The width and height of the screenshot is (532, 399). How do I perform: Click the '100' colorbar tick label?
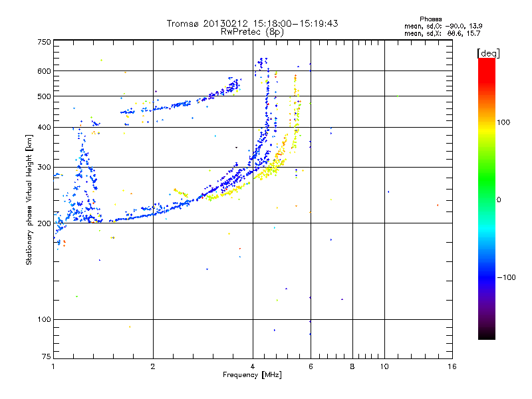point(503,122)
